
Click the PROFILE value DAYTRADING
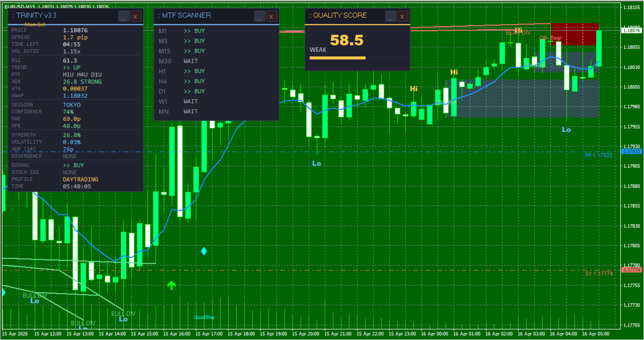81,179
